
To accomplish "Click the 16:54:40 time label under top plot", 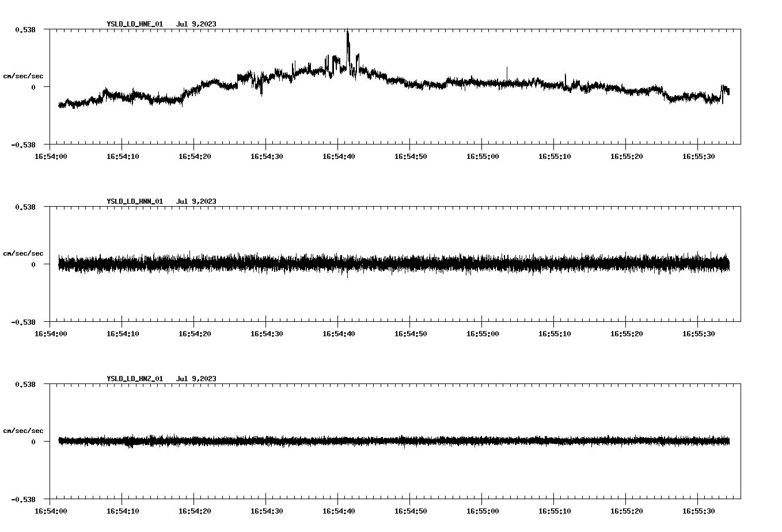I will pos(340,155).
